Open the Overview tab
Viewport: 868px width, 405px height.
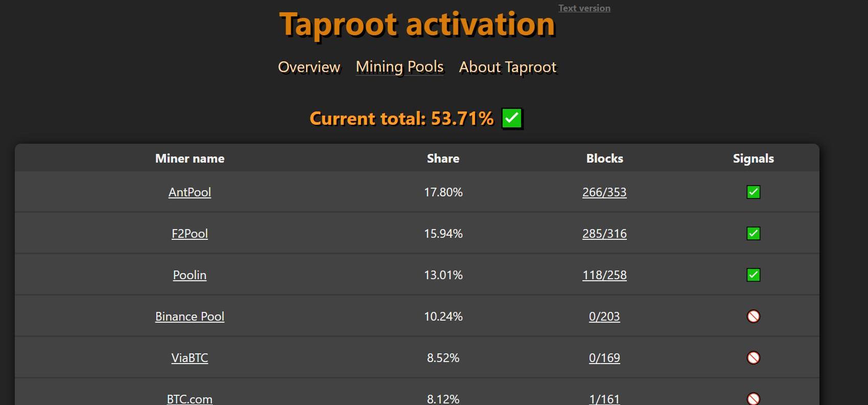point(309,67)
